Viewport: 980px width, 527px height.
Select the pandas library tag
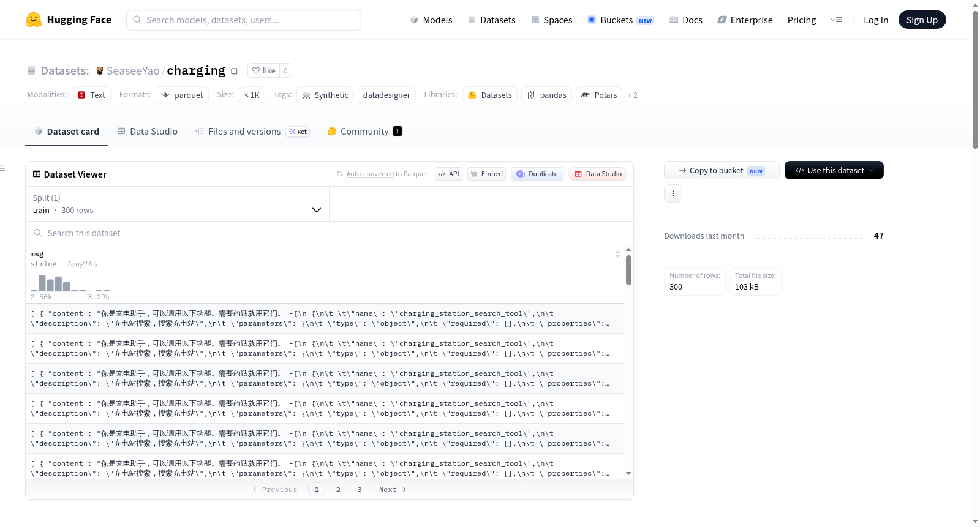[x=546, y=95]
